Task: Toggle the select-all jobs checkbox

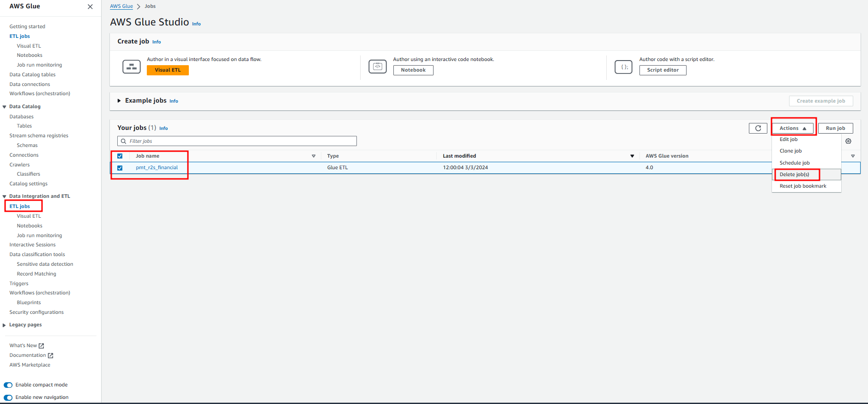Action: coord(120,156)
